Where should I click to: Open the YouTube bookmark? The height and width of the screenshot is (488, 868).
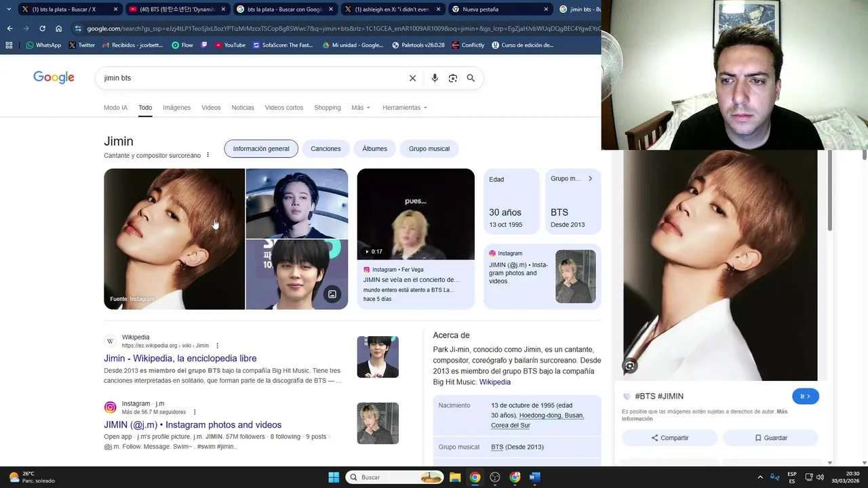230,45
